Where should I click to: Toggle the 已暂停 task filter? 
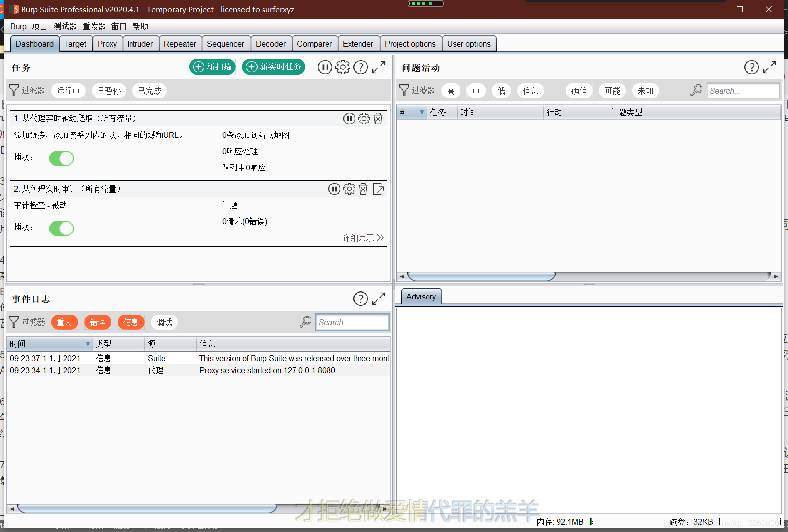pos(109,91)
